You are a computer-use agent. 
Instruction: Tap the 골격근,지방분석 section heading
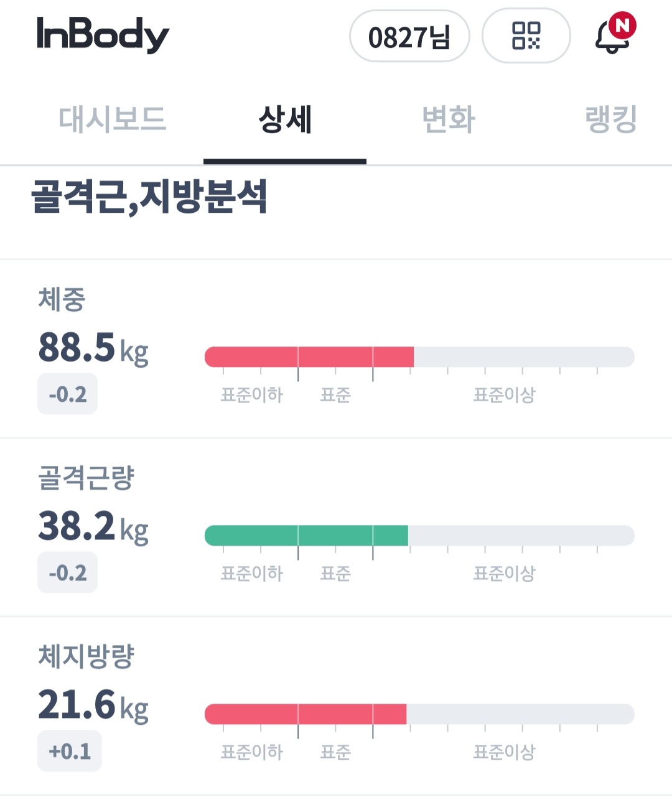149,197
